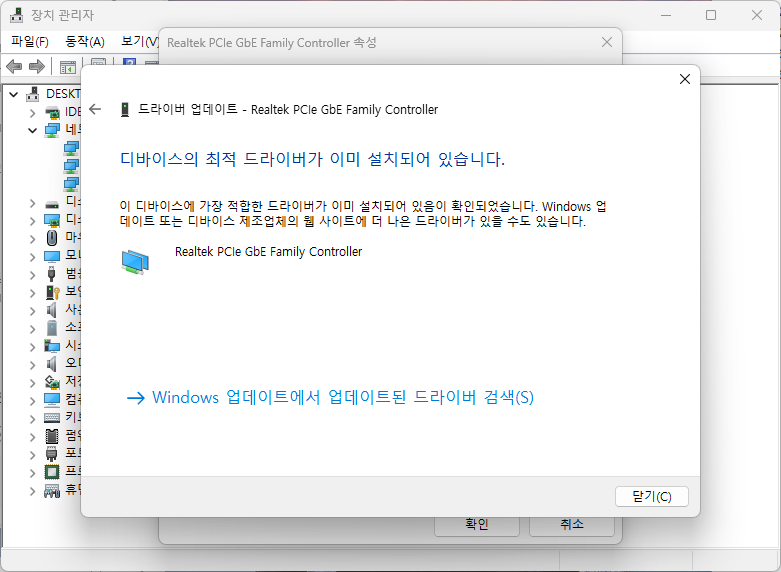Maximize the 장치 관리자 window

pyautogui.click(x=711, y=15)
